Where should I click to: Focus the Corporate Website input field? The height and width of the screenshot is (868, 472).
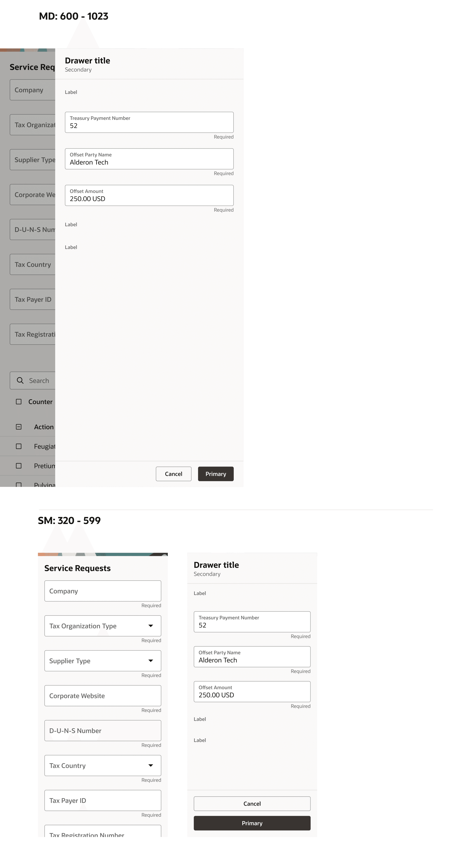102,696
